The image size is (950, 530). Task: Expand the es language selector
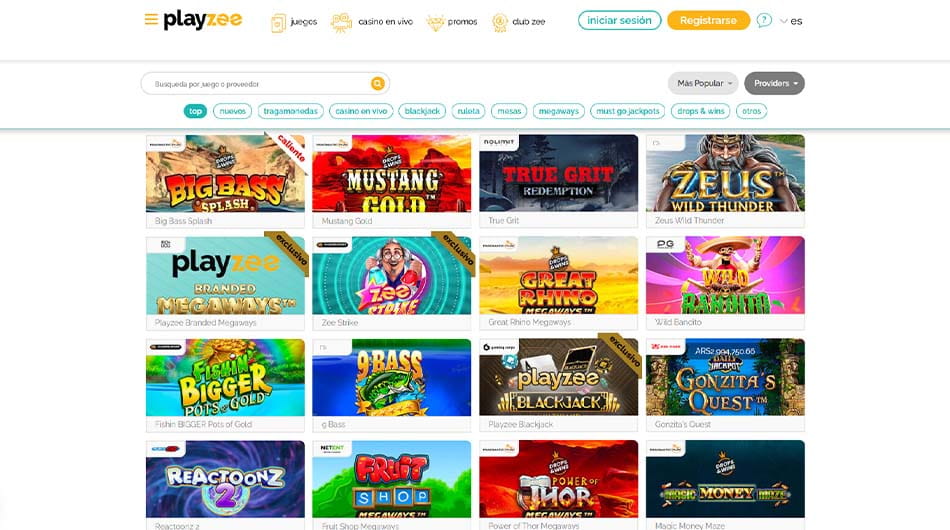coord(791,21)
